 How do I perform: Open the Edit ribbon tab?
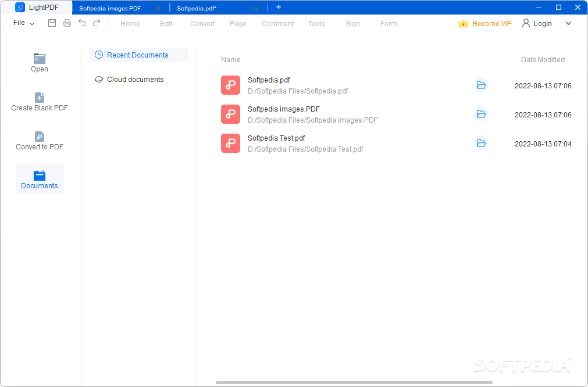point(166,24)
